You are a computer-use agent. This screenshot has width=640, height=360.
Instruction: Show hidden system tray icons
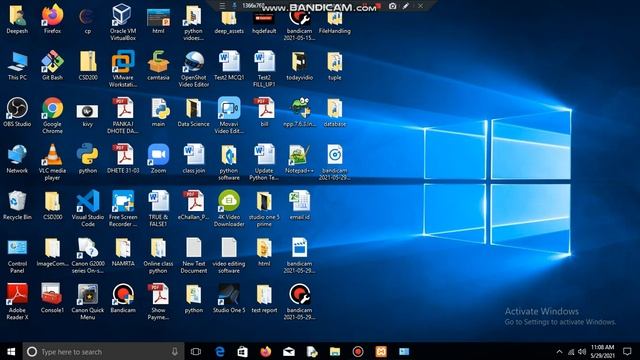559,351
